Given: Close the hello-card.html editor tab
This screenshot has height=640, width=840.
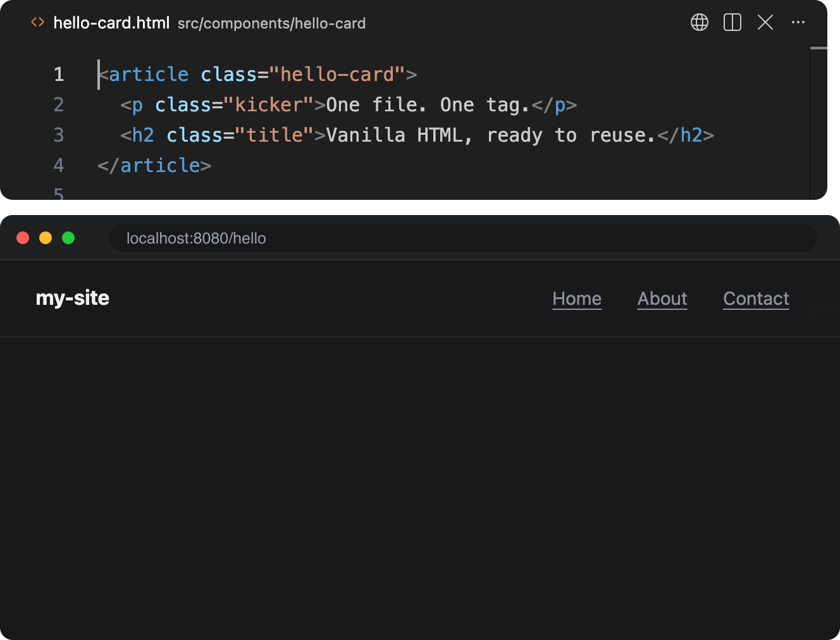Looking at the screenshot, I should (x=765, y=22).
